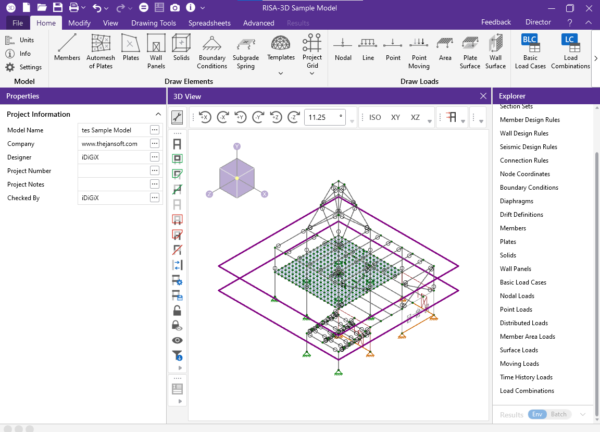Expand the Templates dropdown arrow
600x432 pixels.
pos(280,73)
